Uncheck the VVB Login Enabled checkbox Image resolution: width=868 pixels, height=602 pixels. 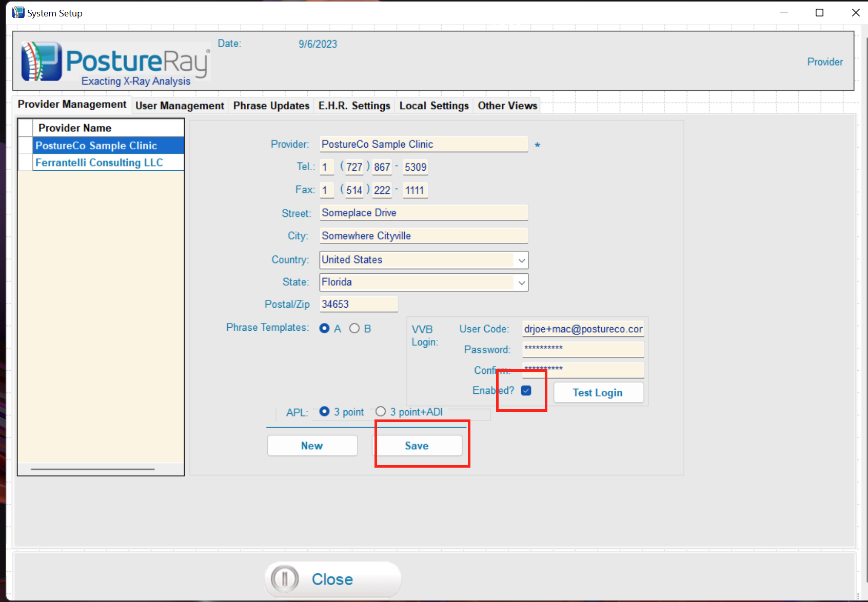(x=526, y=391)
